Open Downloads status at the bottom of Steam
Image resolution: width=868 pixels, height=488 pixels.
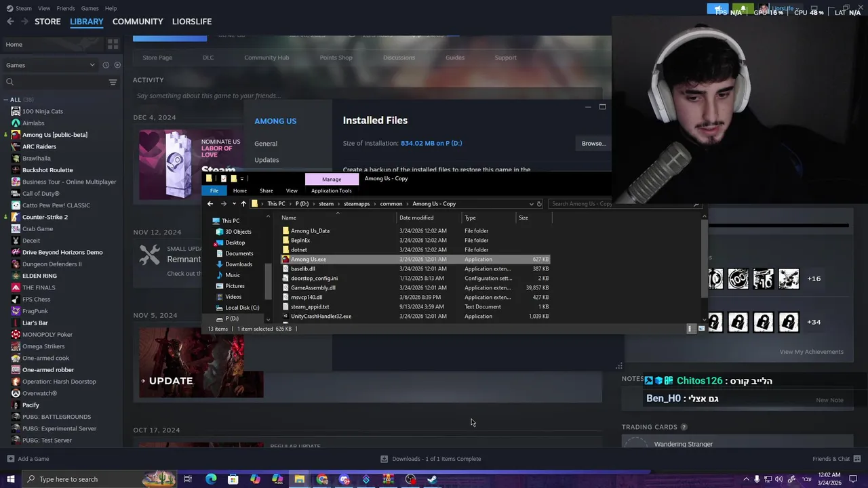point(431,459)
